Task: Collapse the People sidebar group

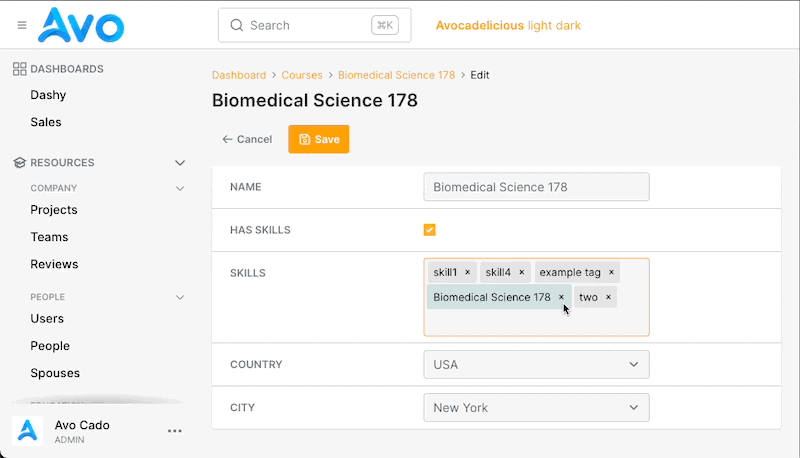Action: pos(180,297)
